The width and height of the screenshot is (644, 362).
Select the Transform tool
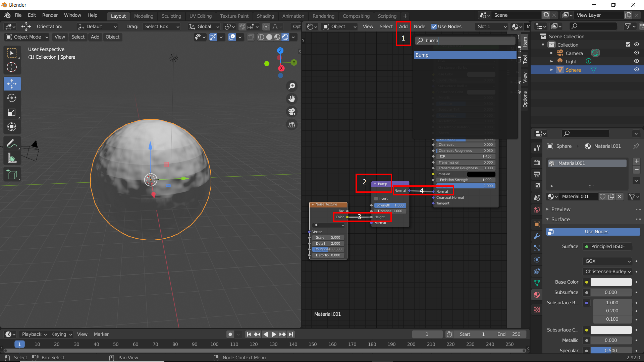click(12, 127)
